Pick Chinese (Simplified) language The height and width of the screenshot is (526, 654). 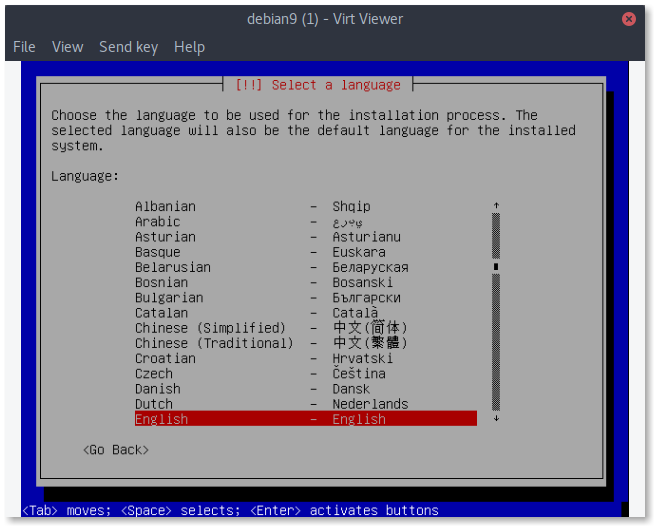(x=306, y=328)
